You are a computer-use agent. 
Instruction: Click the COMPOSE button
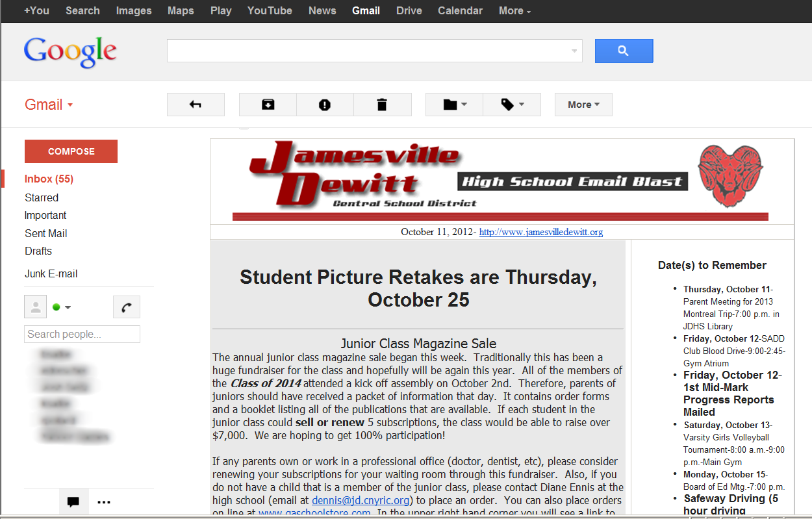coord(71,151)
